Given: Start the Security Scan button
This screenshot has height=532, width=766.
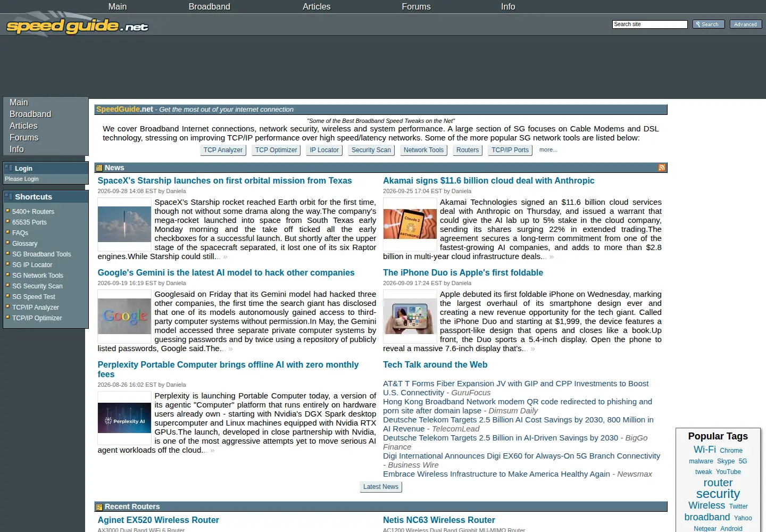Looking at the screenshot, I should pyautogui.click(x=371, y=150).
